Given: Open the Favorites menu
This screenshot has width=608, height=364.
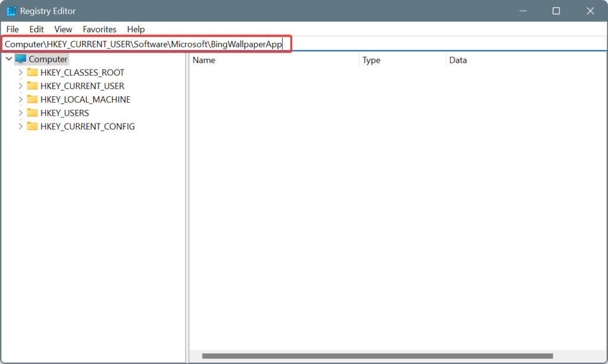Looking at the screenshot, I should pos(100,29).
